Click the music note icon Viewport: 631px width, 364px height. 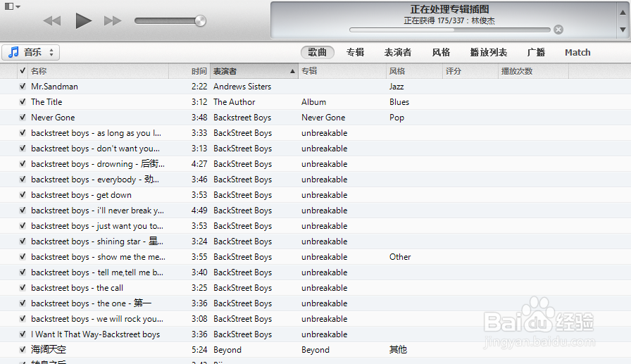[x=13, y=52]
